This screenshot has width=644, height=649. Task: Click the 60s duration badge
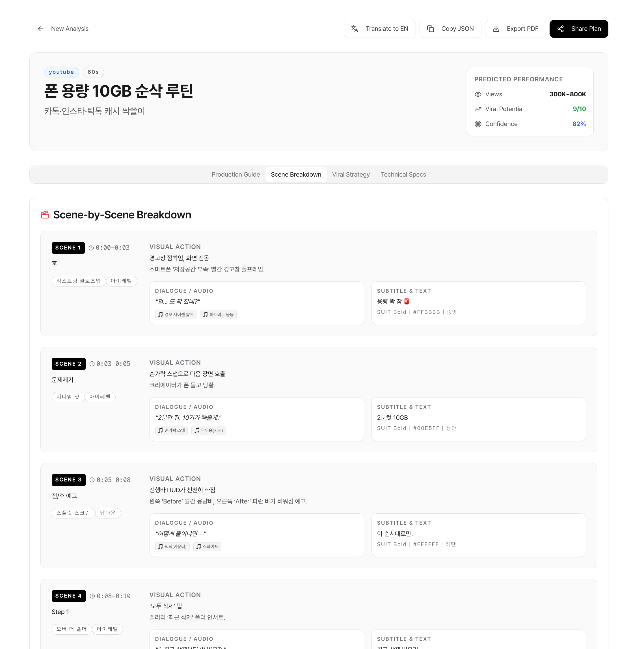(93, 72)
